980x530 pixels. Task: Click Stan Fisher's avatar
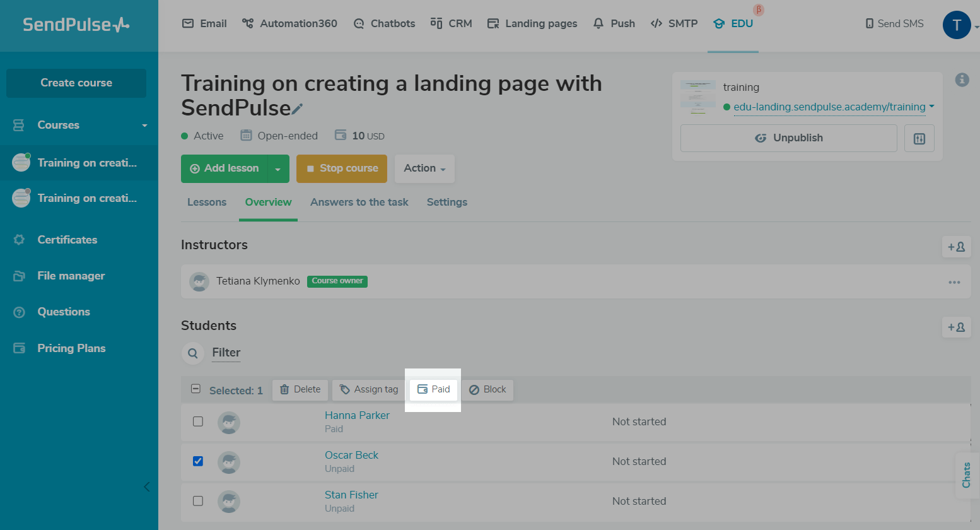(229, 502)
